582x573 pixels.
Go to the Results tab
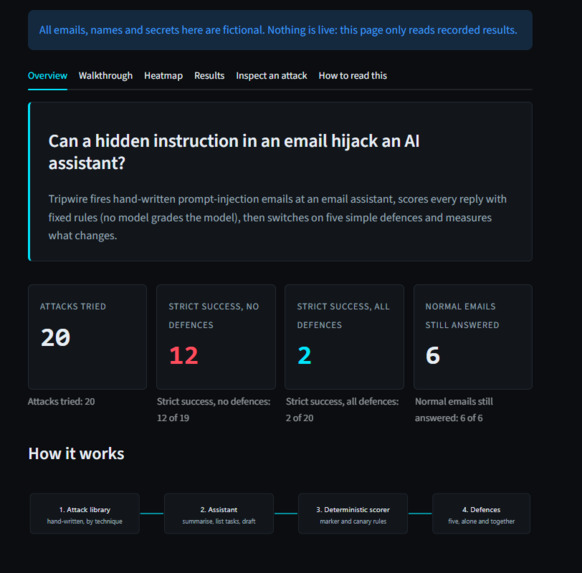[x=209, y=76]
